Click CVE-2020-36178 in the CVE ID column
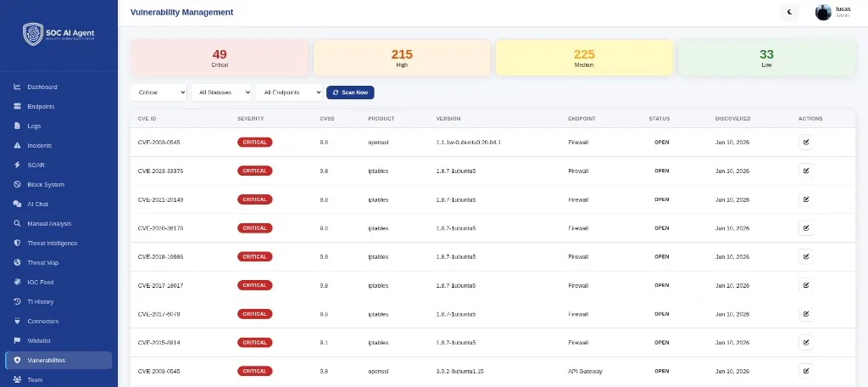868x387 pixels. coord(160,228)
